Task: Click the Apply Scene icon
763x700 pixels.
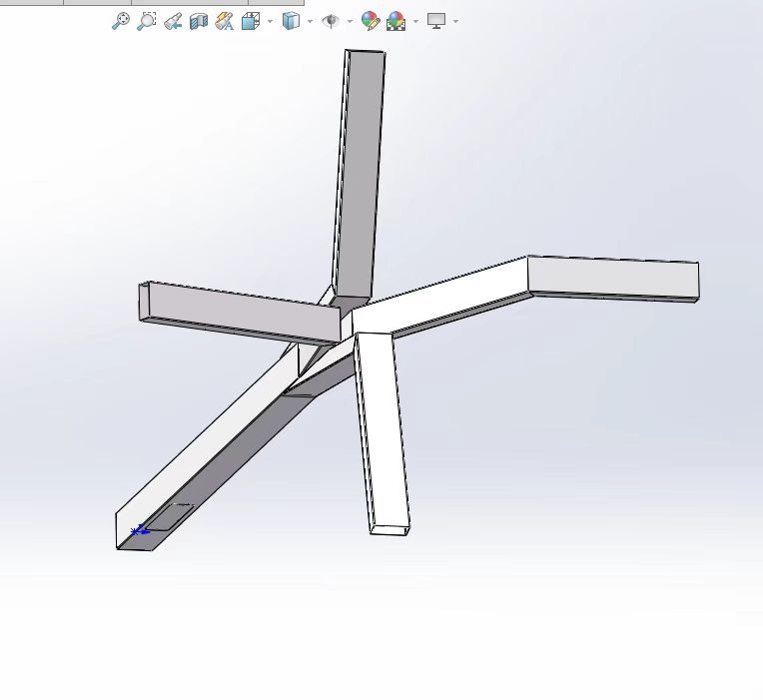Action: click(395, 21)
